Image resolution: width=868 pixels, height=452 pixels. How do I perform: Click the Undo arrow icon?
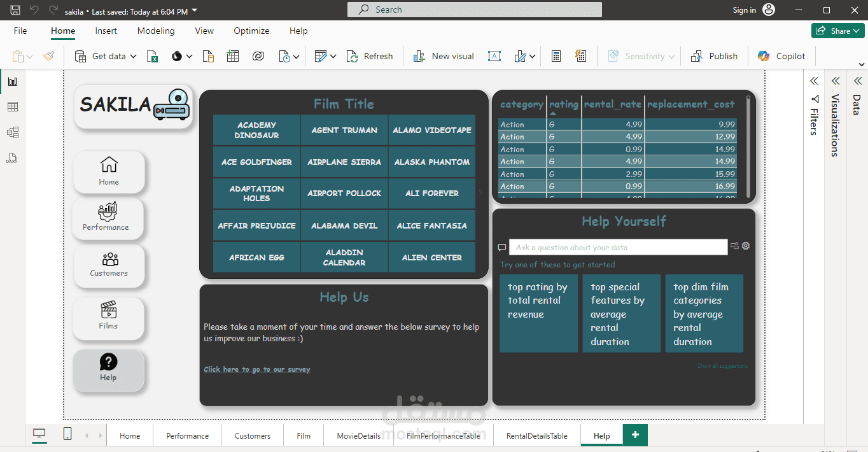(34, 10)
